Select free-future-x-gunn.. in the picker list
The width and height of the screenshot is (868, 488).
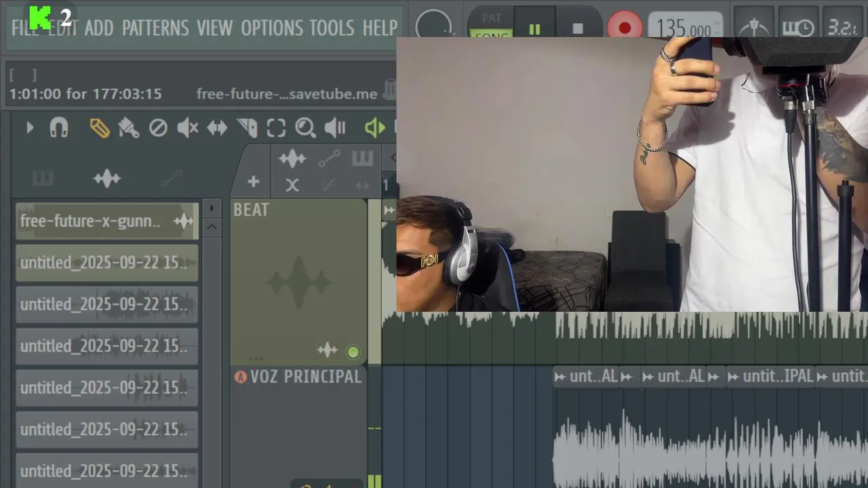pos(107,221)
